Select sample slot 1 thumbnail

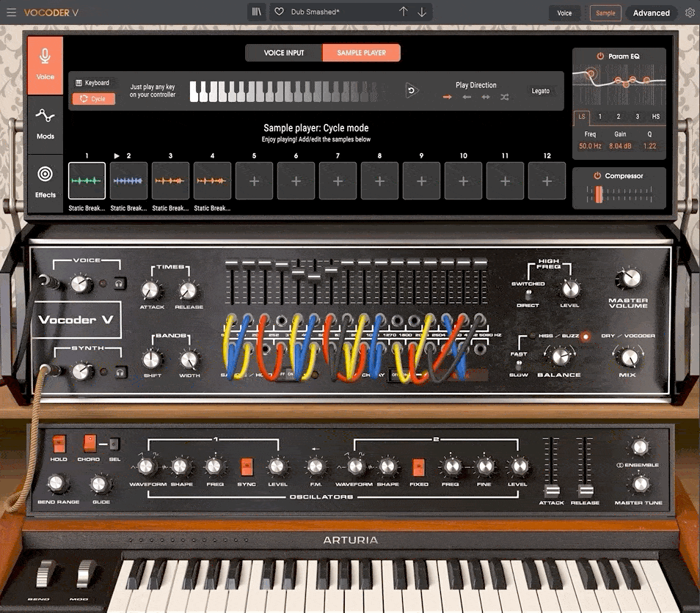pyautogui.click(x=87, y=180)
